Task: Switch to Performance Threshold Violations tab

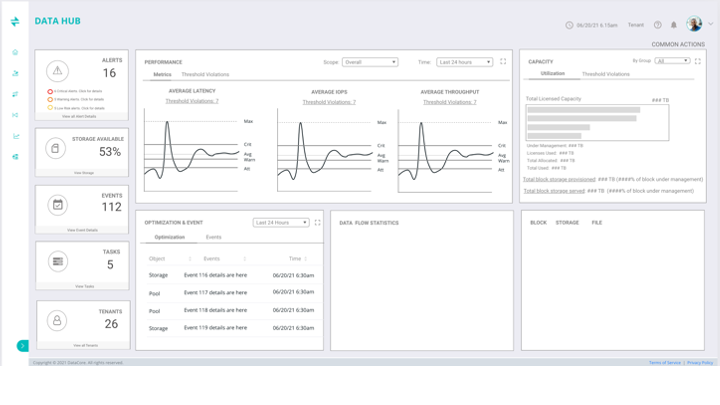Action: (205, 74)
